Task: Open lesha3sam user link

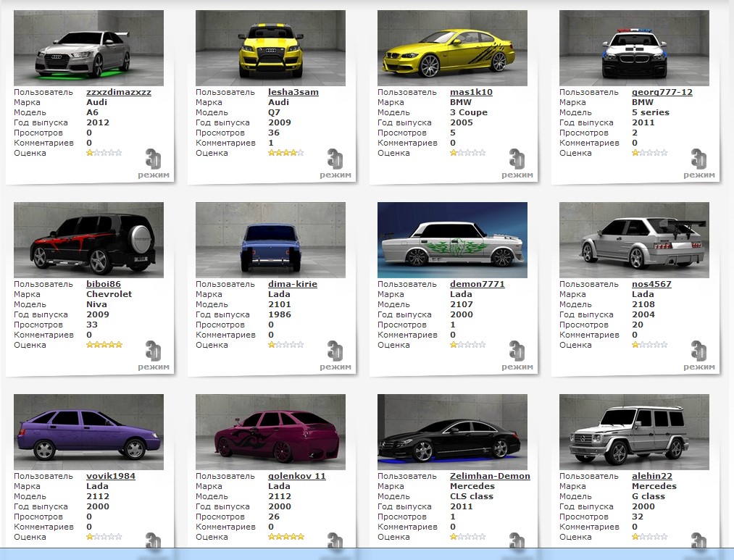Action: pos(293,92)
